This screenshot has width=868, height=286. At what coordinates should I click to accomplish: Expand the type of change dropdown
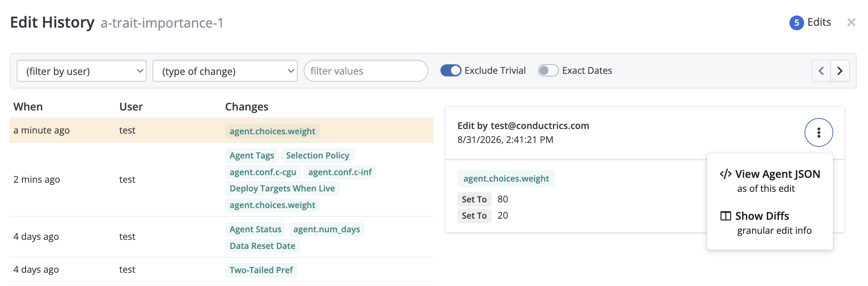tap(225, 71)
